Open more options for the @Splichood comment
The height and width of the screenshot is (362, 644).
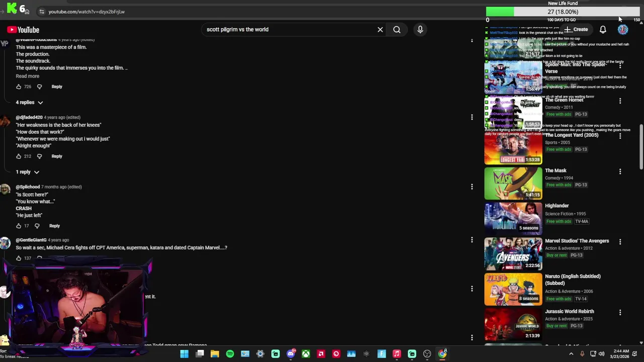[x=472, y=187]
